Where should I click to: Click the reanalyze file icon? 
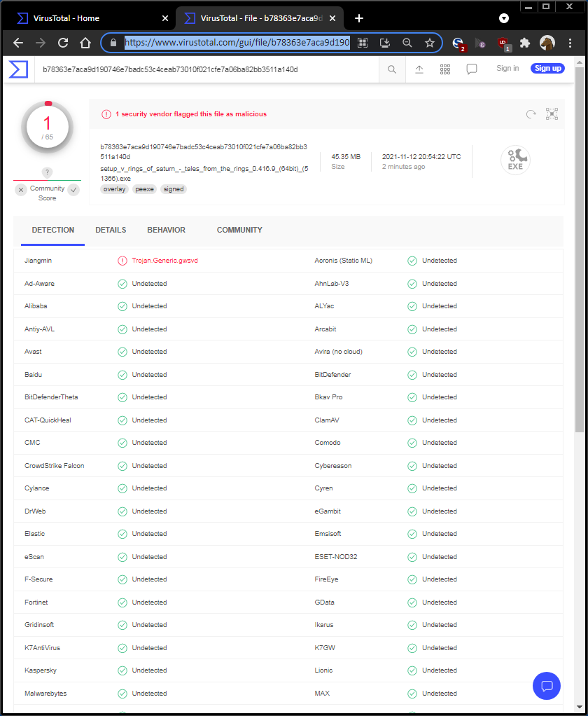coord(531,114)
